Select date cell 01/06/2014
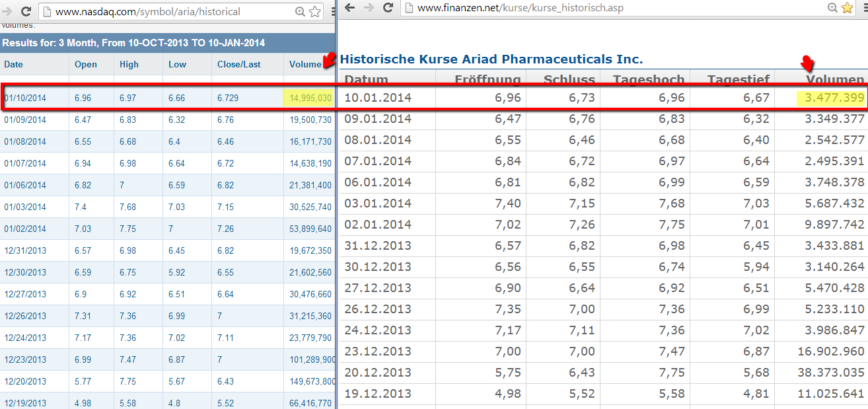 25,185
